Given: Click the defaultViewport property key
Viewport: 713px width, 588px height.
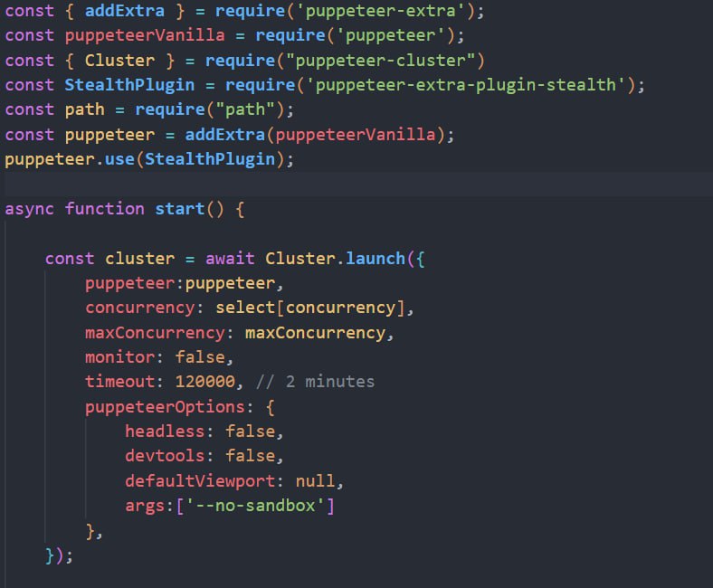Looking at the screenshot, I should pos(200,481).
